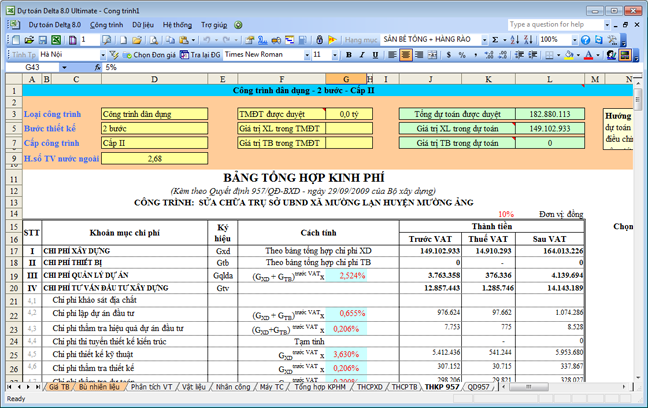Click the Chọn Đơn giá button
This screenshot has width=648, height=408.
click(149, 54)
